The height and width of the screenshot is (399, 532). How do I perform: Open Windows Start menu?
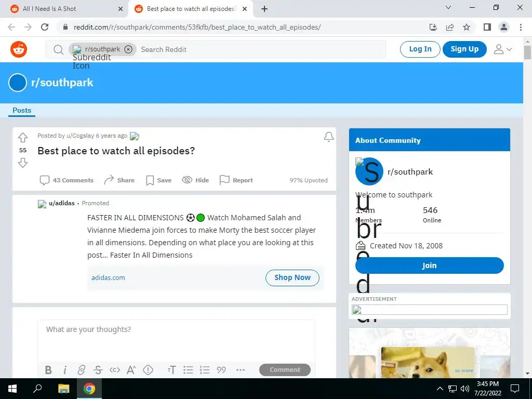[12, 389]
